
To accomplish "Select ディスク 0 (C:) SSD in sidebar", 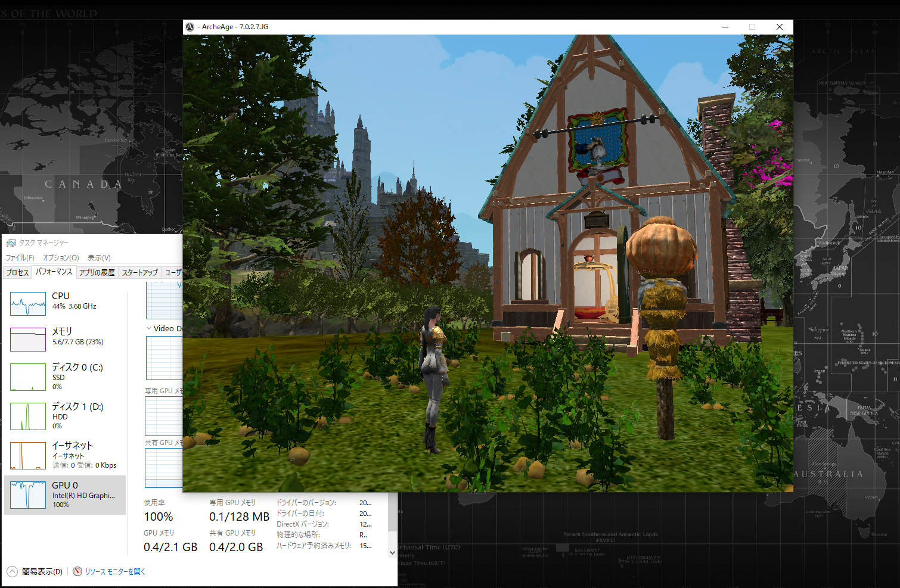I will (x=65, y=377).
